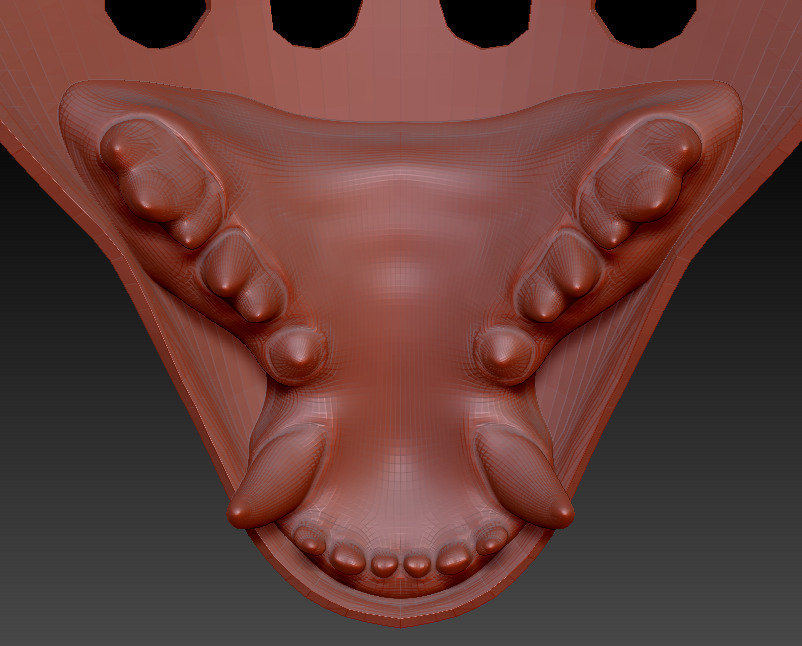Viewport: 802px width, 646px height.
Task: Select the single cone tooth on left side
Action: (298, 352)
